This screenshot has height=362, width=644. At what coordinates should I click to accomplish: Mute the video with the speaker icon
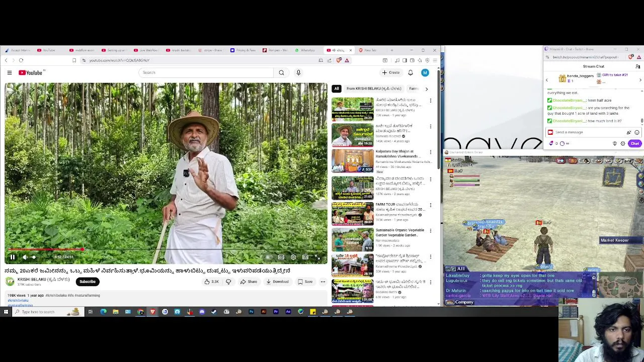pyautogui.click(x=25, y=257)
